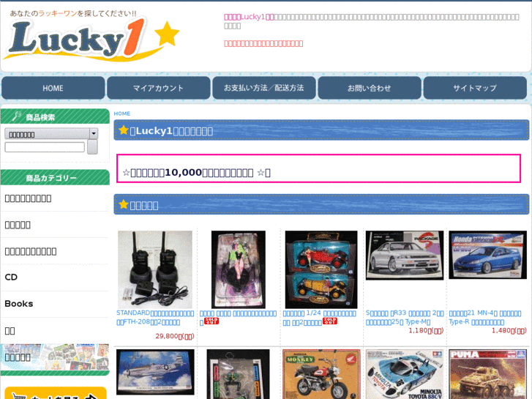Open the Honda Monkey bike thumbnail
Image resolution: width=532 pixels, height=399 pixels.
point(321,374)
